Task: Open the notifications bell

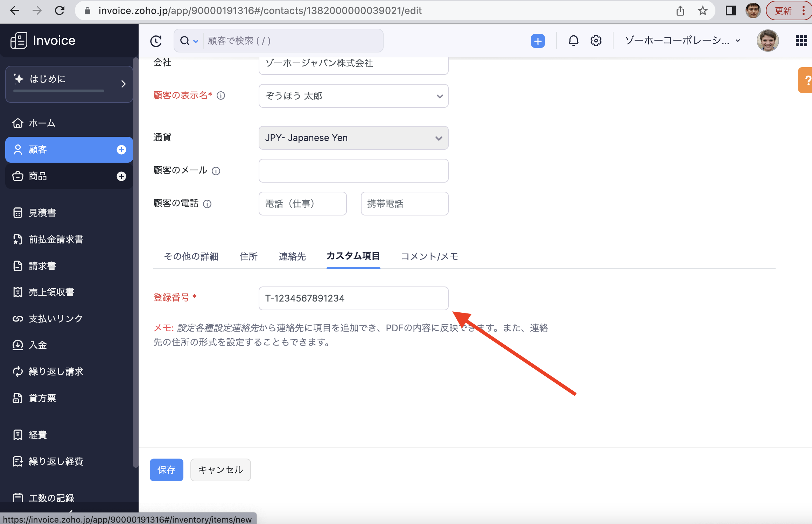Action: pyautogui.click(x=573, y=41)
